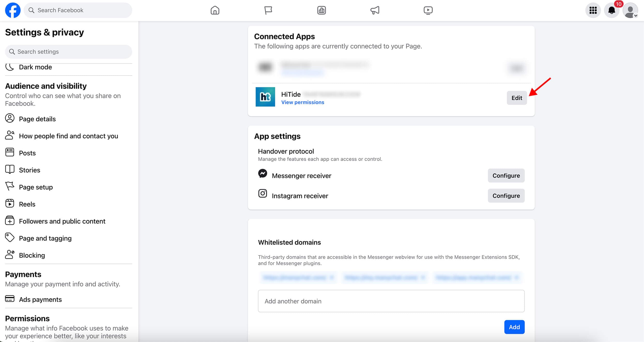The width and height of the screenshot is (644, 342).
Task: Click the Facebook logo icon
Action: coord(13,10)
